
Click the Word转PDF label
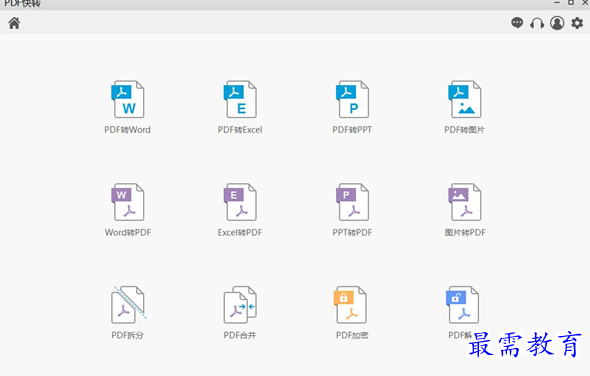point(128,233)
